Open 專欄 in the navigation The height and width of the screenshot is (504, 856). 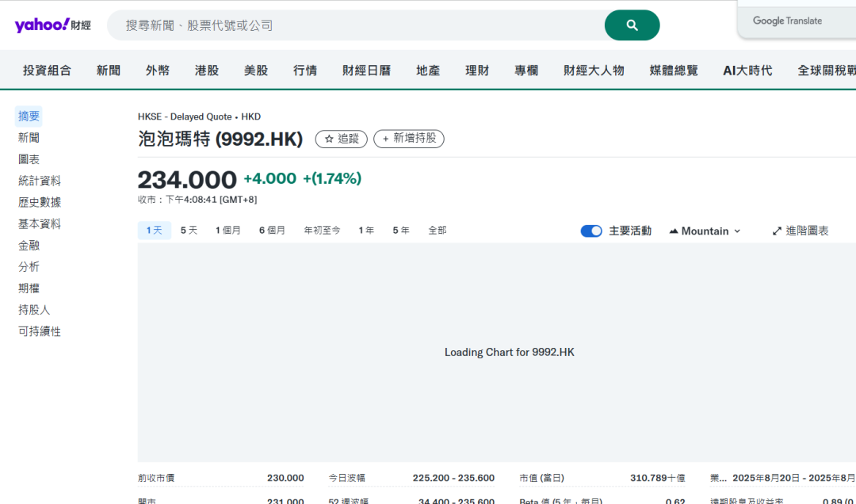pos(526,71)
